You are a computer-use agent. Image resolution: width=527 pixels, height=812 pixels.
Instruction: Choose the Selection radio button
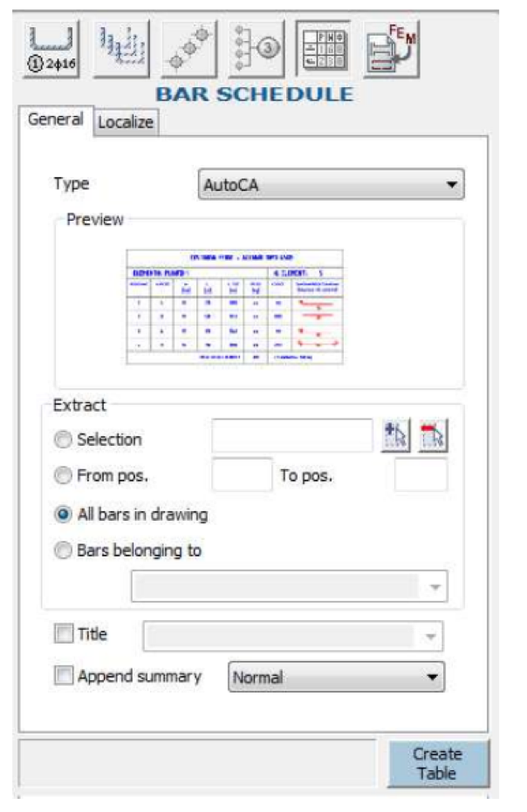[63, 440]
